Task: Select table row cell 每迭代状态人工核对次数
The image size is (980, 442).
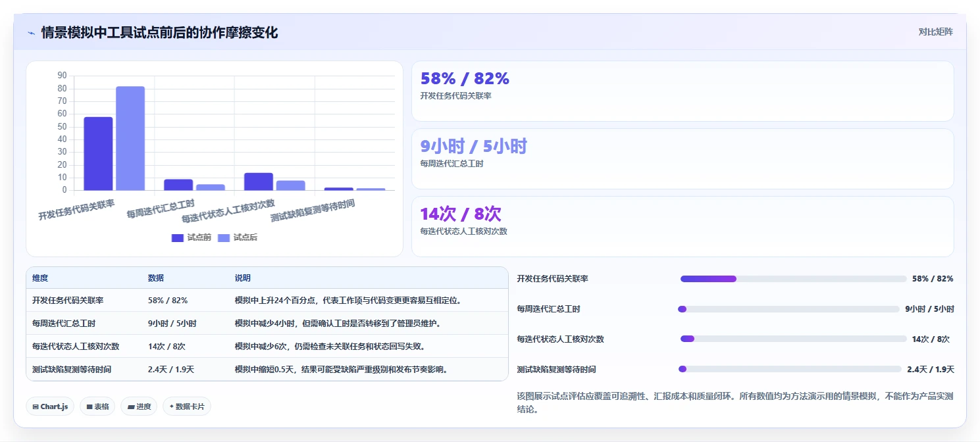Action: pyautogui.click(x=76, y=347)
